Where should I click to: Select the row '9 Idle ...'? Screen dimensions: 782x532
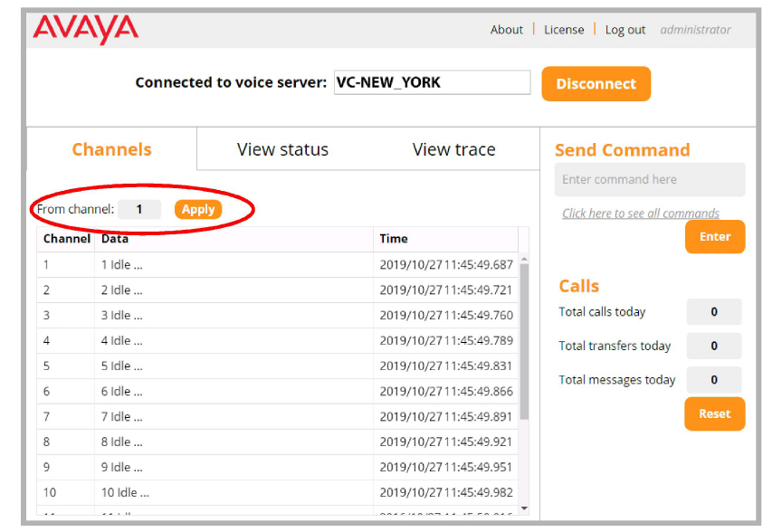point(277,467)
